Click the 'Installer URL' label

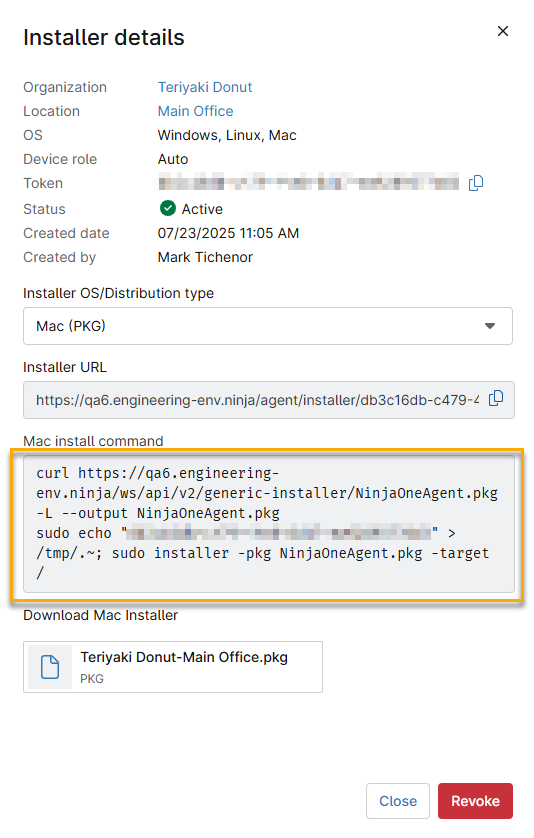65,367
